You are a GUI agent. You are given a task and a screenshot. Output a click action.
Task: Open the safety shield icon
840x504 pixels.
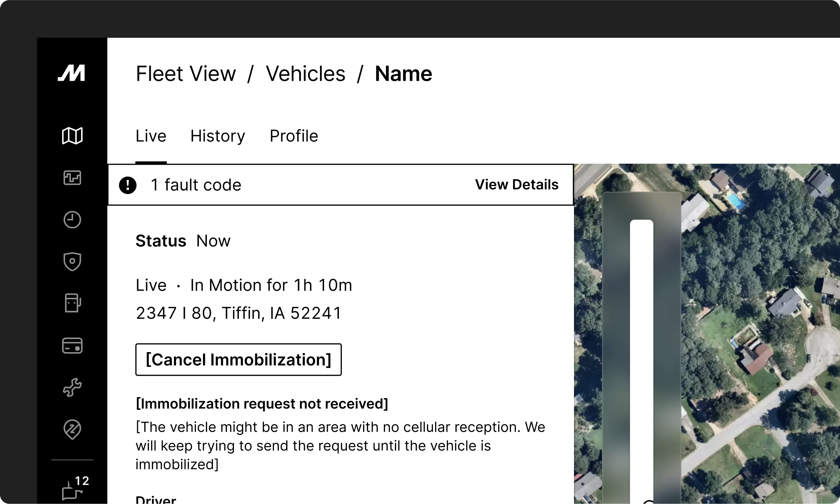point(72,261)
